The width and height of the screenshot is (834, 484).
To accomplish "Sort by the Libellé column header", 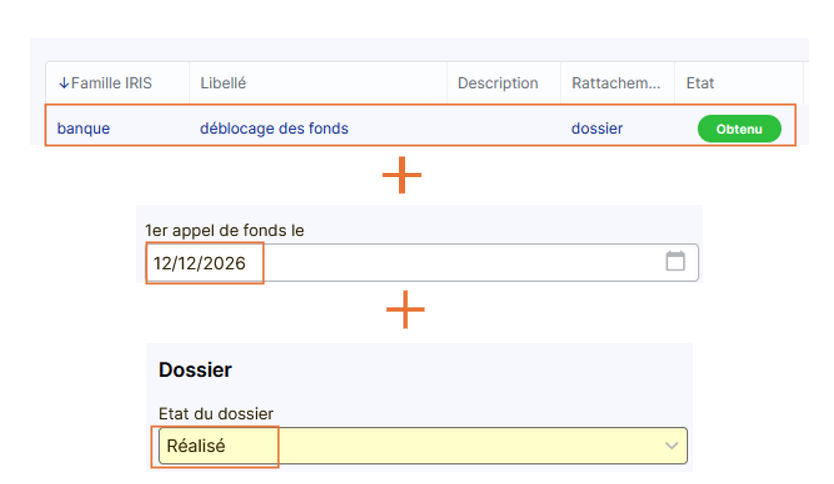I will tap(223, 83).
